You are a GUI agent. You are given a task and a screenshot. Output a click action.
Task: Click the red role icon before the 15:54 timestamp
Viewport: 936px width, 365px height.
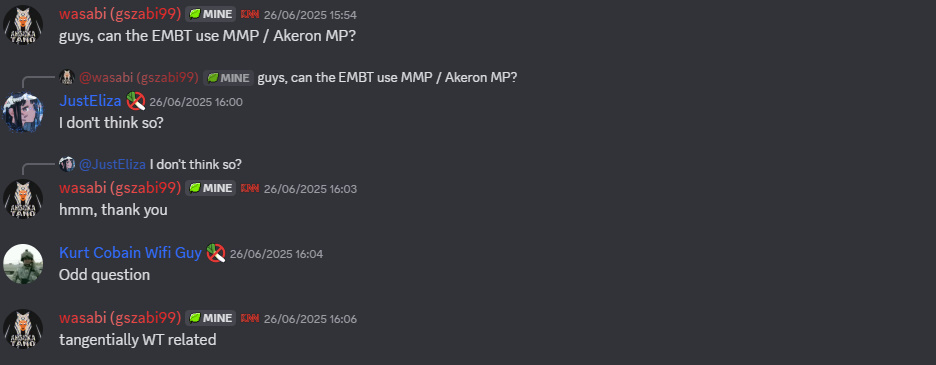point(250,14)
